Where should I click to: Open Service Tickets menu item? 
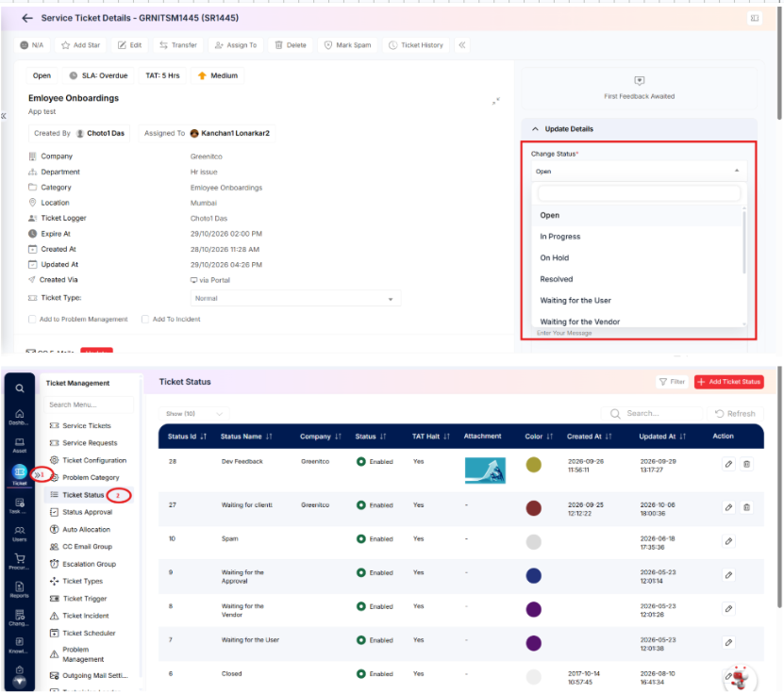[x=87, y=425]
